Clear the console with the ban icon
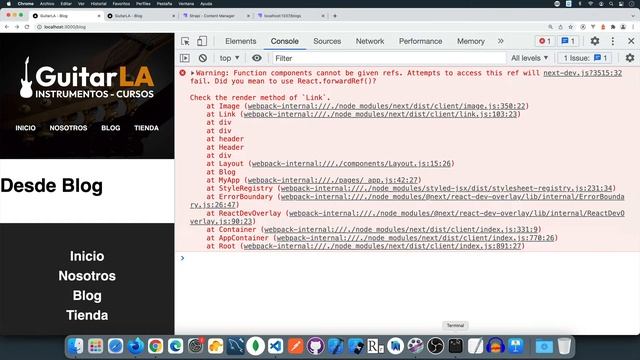 (x=203, y=58)
